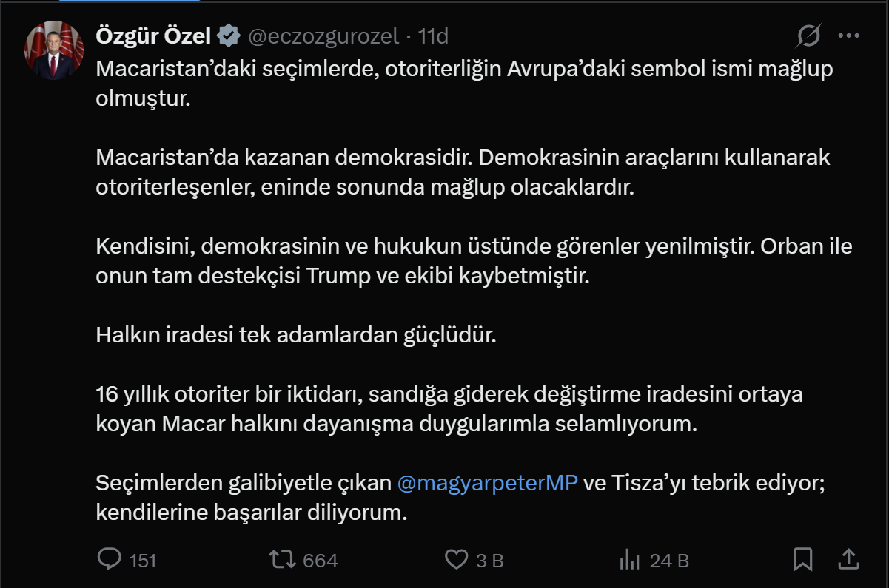Open the tweet's 11d timestamp link
Viewport: 889px width, 588px height.
pyautogui.click(x=434, y=36)
